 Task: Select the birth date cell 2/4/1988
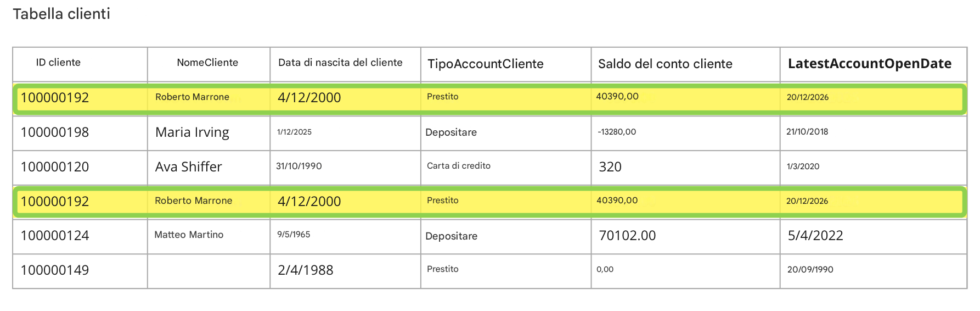pos(345,271)
